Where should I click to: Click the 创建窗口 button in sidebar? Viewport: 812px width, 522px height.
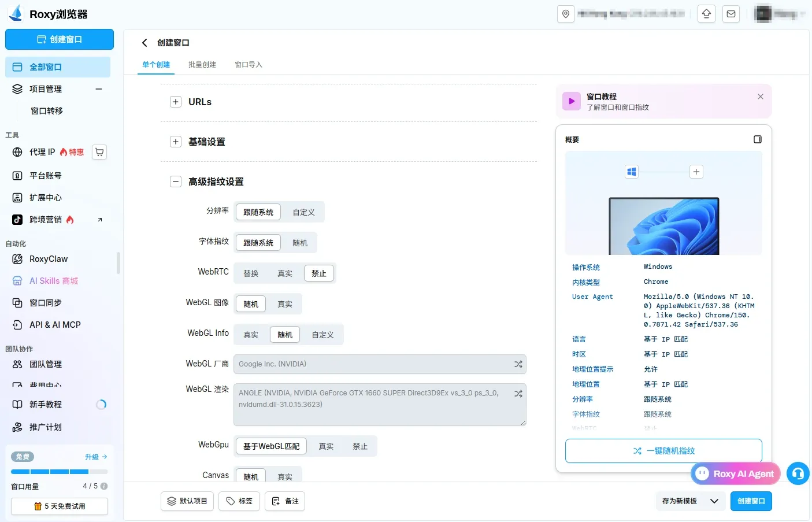coord(60,39)
